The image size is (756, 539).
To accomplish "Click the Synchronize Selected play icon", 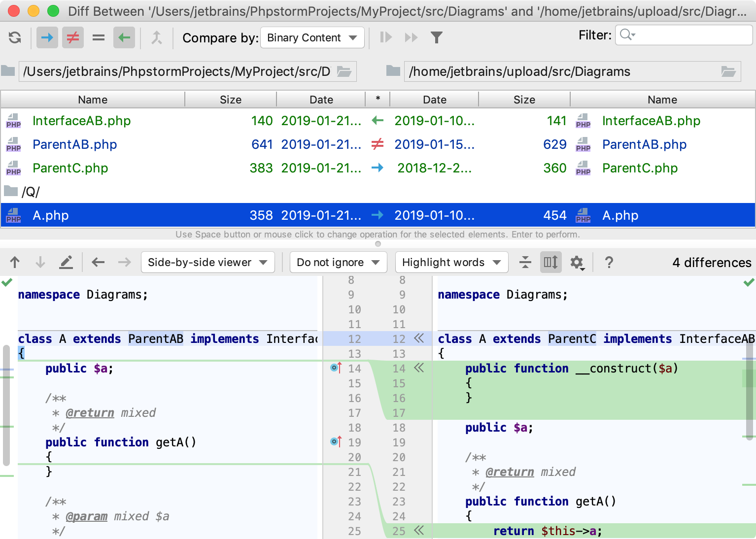I will click(386, 37).
